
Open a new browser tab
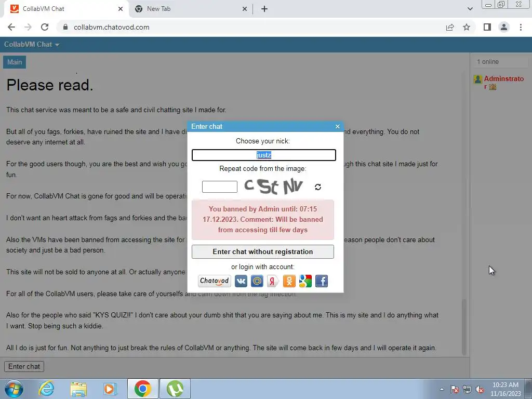point(264,9)
